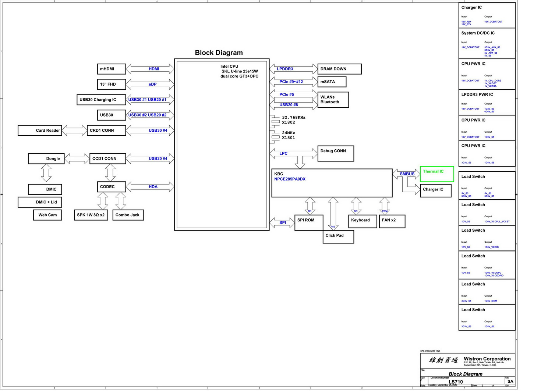Select the Debug CONN block
The width and height of the screenshot is (555, 392).
[x=335, y=153]
